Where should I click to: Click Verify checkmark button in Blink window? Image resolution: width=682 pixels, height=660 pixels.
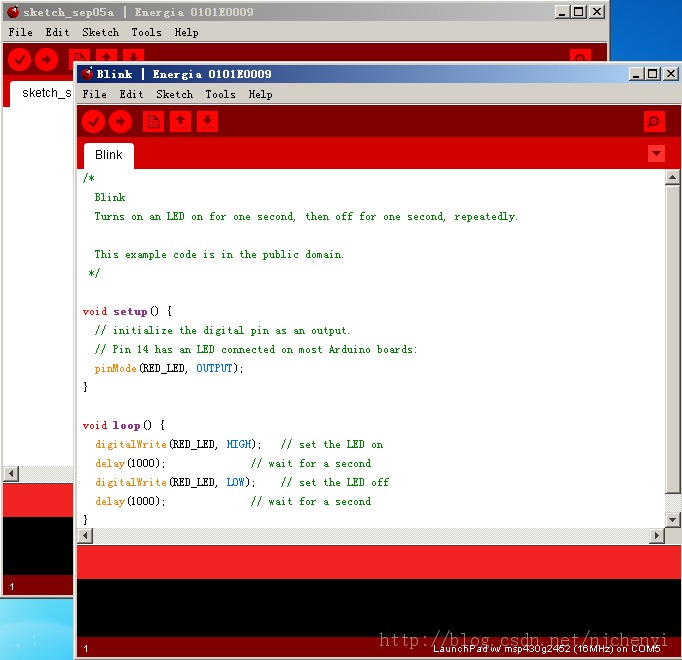pyautogui.click(x=94, y=121)
